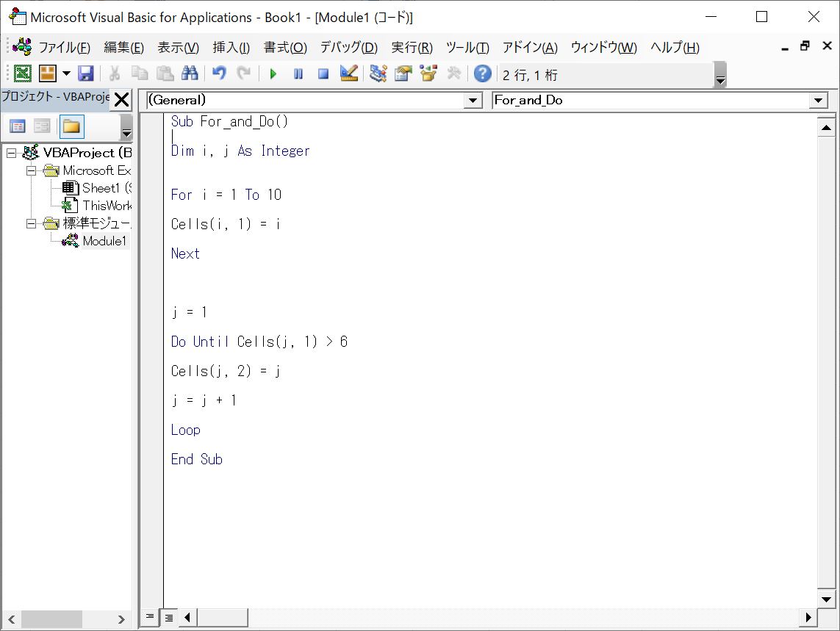The image size is (840, 631).
Task: Click the Copy icon in toolbar
Action: click(140, 73)
